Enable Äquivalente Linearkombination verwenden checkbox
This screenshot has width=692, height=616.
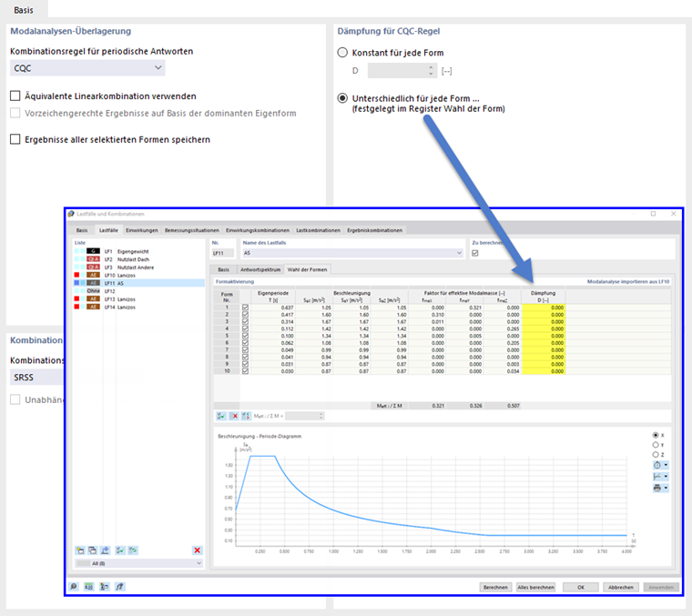click(x=15, y=96)
